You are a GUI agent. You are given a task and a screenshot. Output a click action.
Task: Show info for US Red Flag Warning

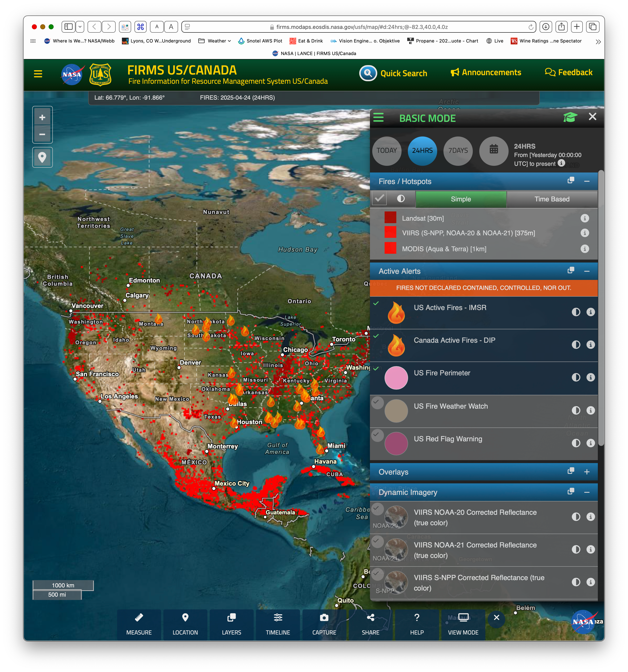pyautogui.click(x=590, y=443)
